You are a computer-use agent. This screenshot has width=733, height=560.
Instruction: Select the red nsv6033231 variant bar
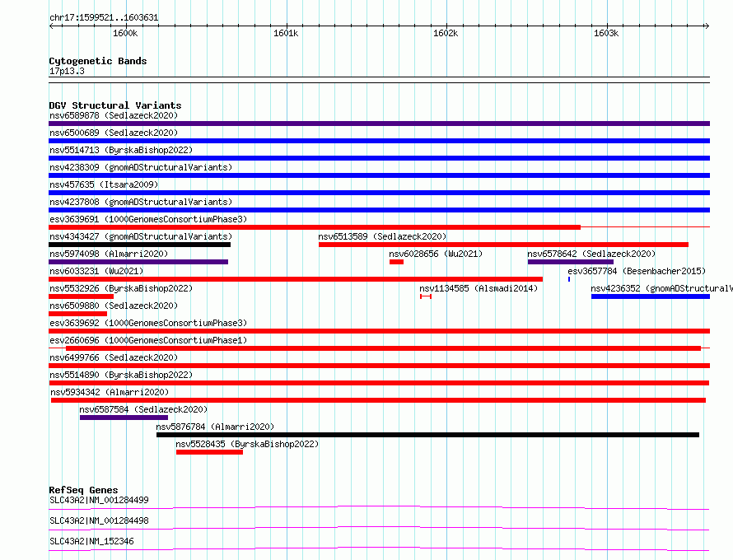(296, 279)
